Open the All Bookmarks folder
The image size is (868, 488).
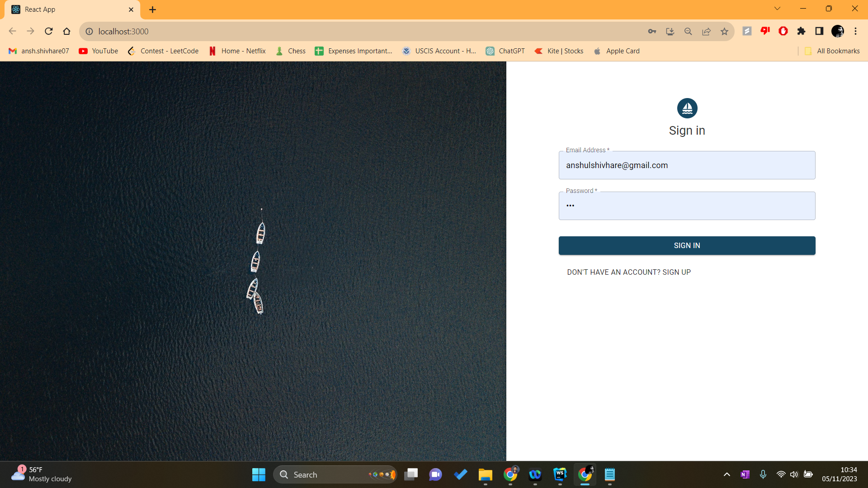832,51
